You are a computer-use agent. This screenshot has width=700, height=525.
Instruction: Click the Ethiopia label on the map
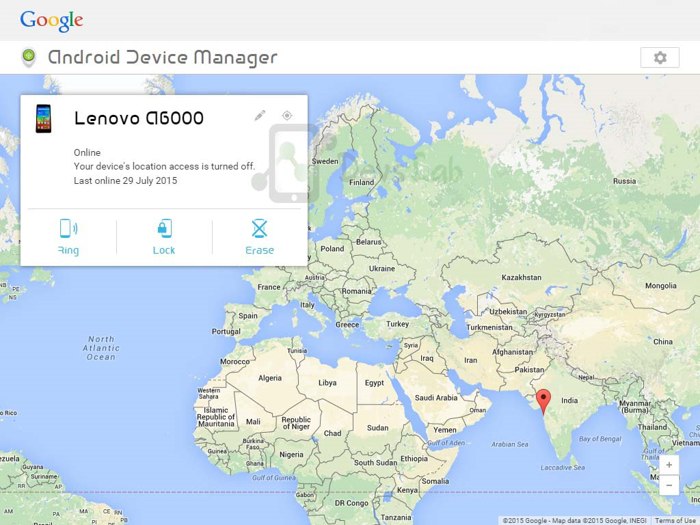pos(414,458)
